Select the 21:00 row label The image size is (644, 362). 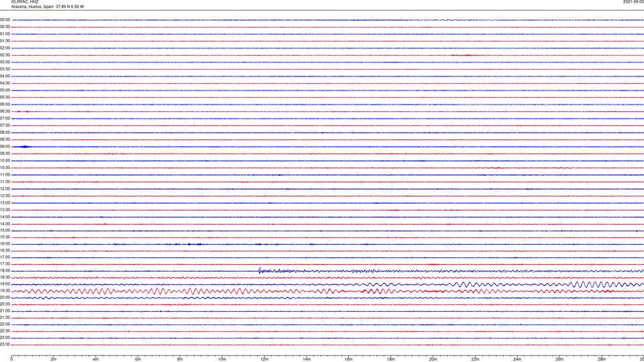tap(5, 310)
